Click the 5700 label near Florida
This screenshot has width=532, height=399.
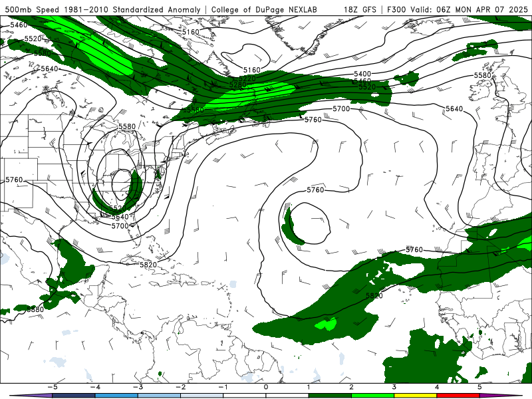(x=120, y=225)
